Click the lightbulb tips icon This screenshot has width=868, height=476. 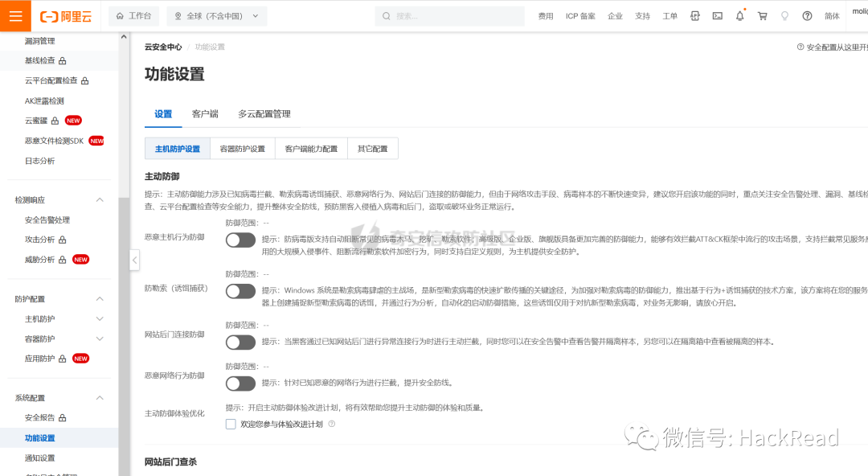click(x=784, y=16)
